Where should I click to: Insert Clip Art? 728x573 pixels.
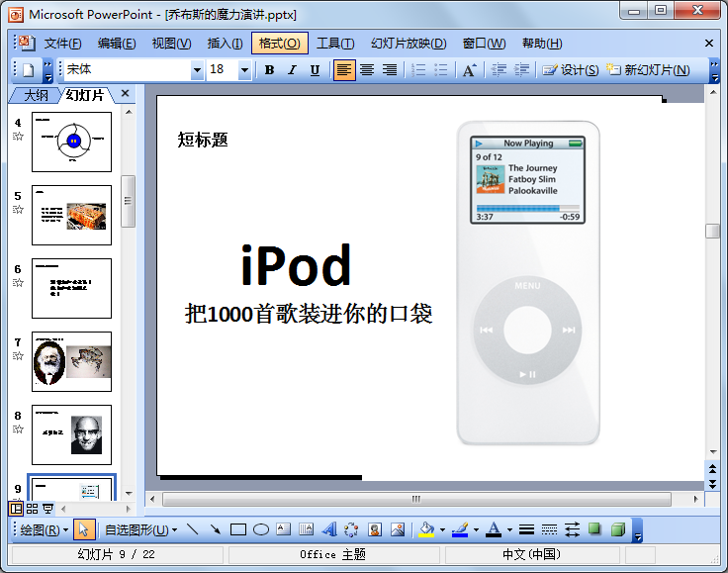(x=375, y=529)
